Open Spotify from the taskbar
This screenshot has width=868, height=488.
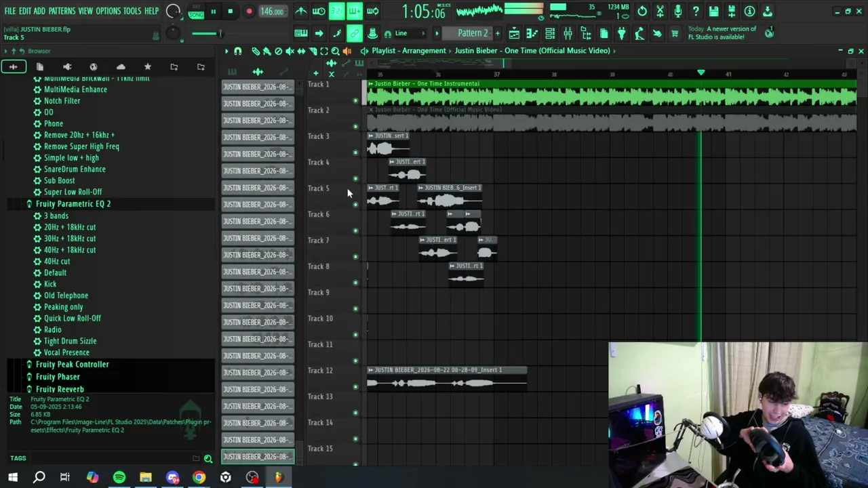(x=119, y=477)
